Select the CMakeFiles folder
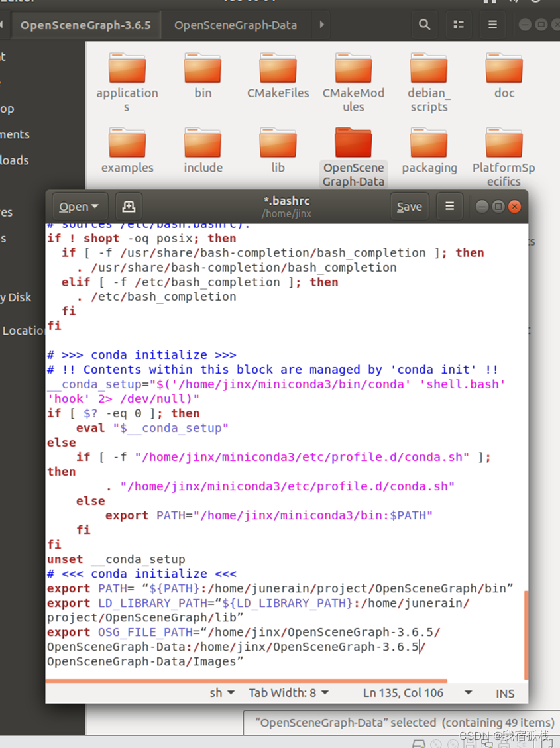The width and height of the screenshot is (560, 748). click(x=278, y=76)
